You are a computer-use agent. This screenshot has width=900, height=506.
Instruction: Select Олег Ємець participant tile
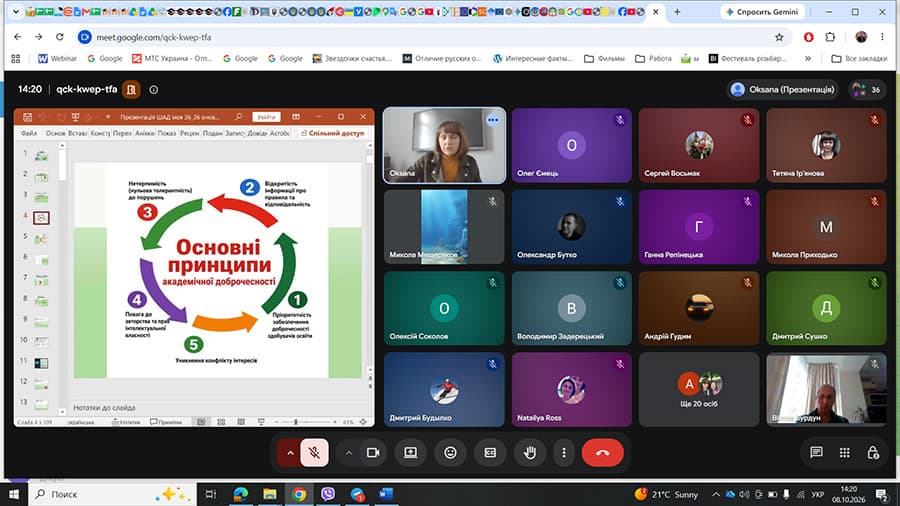coord(572,145)
